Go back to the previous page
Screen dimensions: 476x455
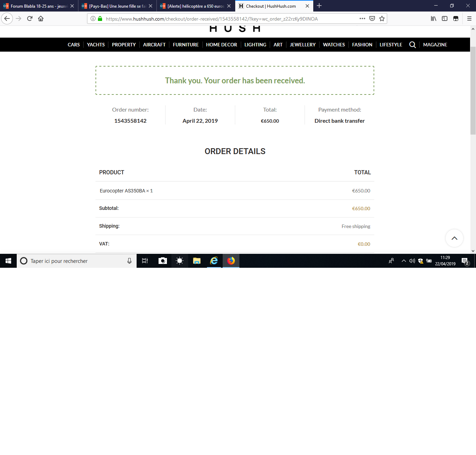pos(7,18)
